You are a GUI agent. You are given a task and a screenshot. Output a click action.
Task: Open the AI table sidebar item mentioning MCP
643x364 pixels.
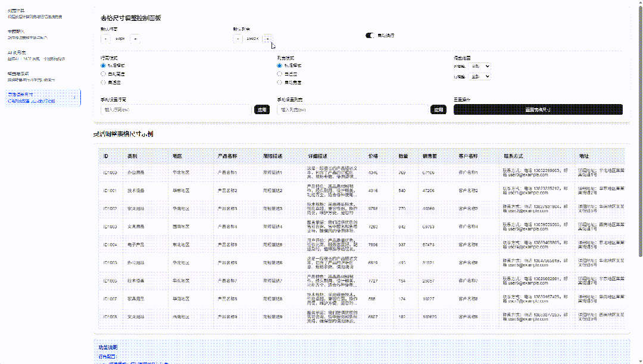(43, 55)
